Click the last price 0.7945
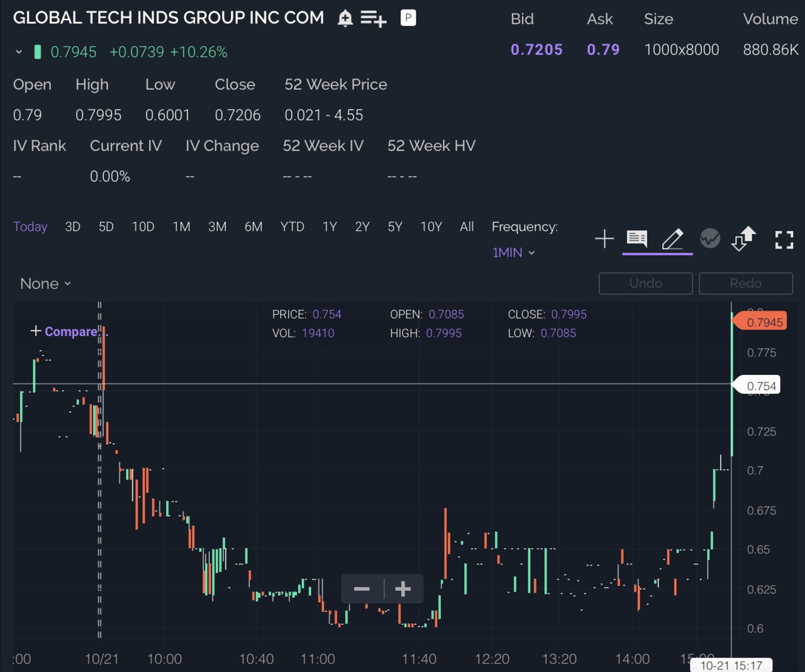Screen dimensions: 805x672 74,52
